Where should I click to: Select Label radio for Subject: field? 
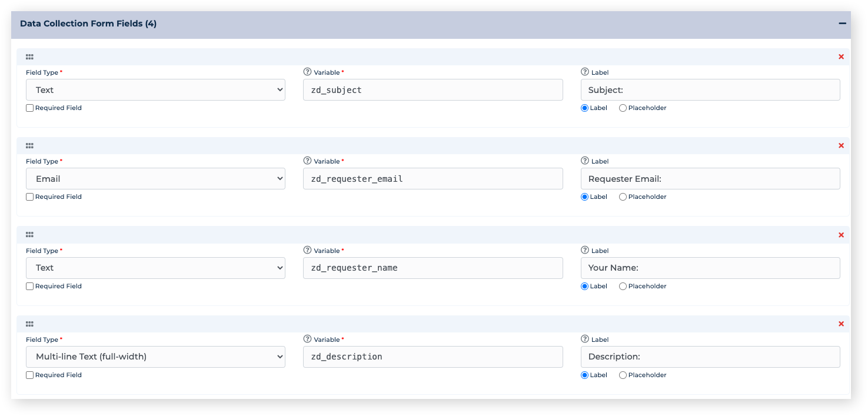(x=585, y=108)
